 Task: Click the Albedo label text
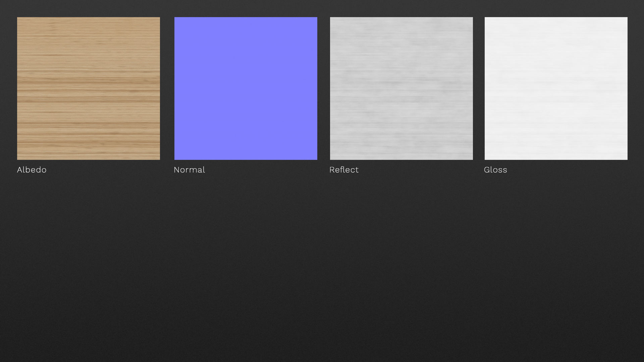point(32,170)
